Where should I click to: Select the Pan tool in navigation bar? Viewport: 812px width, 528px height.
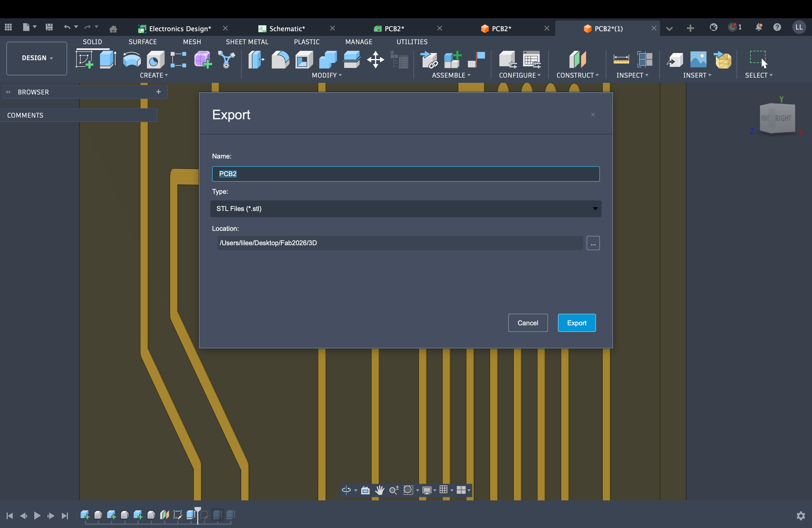[x=380, y=490]
